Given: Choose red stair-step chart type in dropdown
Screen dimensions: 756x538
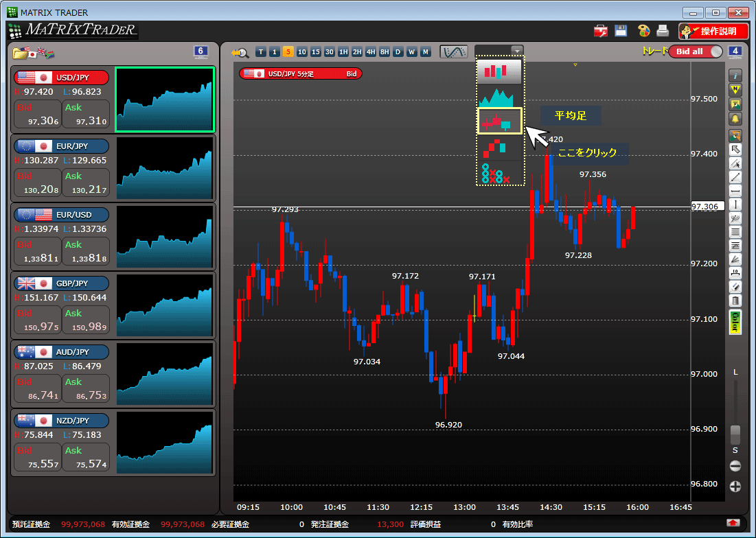Looking at the screenshot, I should coord(499,148).
